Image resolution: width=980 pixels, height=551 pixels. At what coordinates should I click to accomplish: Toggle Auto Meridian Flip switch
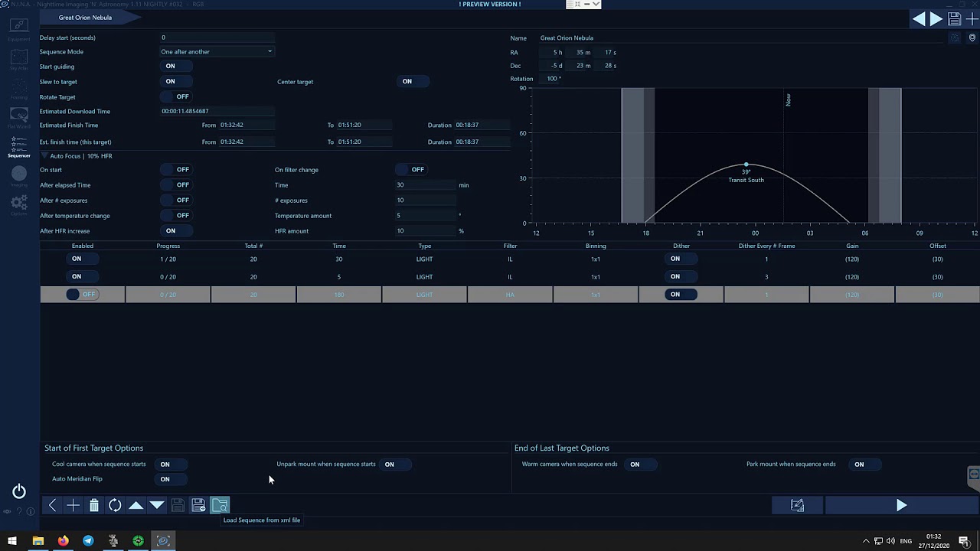click(x=170, y=479)
